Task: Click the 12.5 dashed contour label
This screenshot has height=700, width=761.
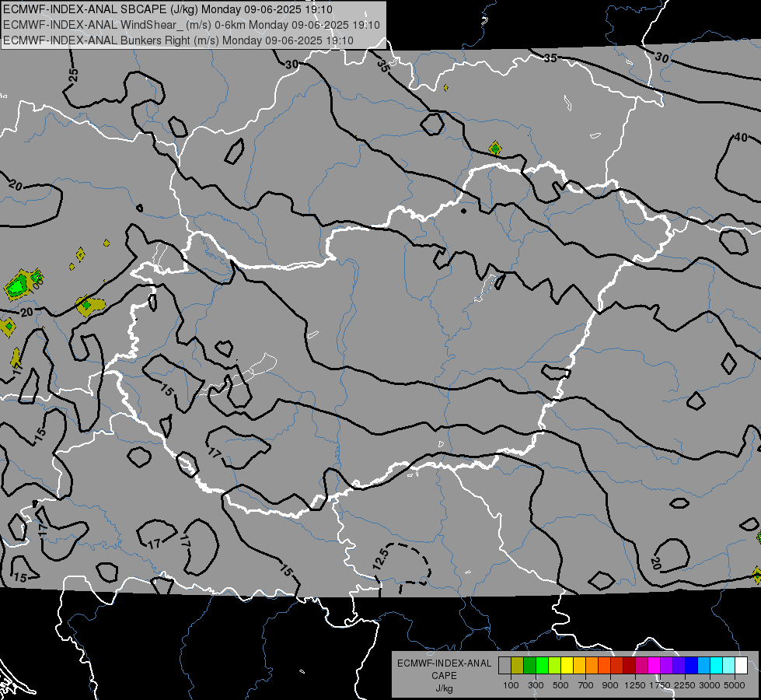Action: tap(381, 558)
